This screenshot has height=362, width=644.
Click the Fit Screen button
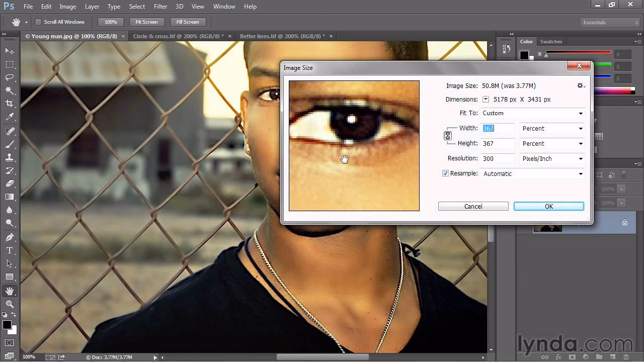[146, 22]
